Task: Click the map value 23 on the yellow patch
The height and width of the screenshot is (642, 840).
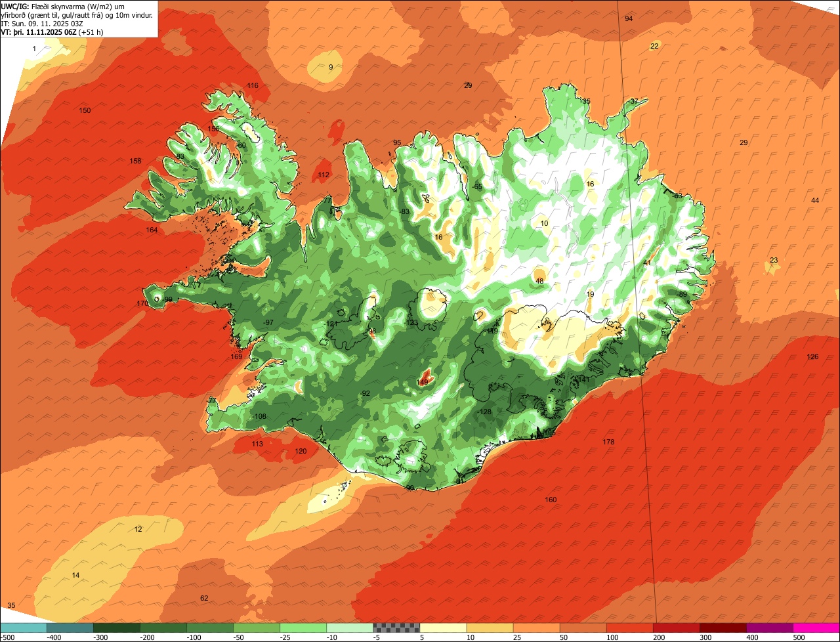Action: point(774,261)
